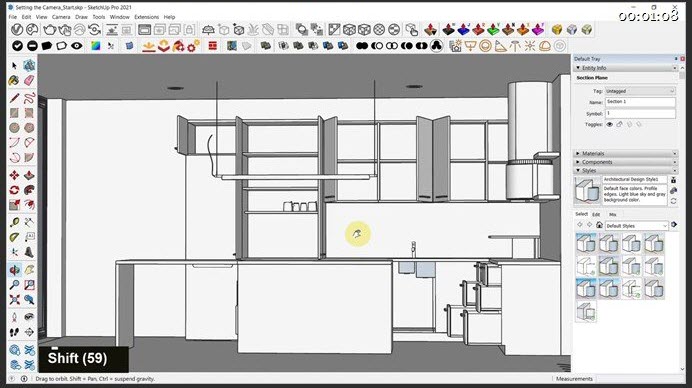Screen dimensions: 692x388
Task: Click the magenta axis plane arrow icon
Action: pyautogui.click(x=538, y=30)
